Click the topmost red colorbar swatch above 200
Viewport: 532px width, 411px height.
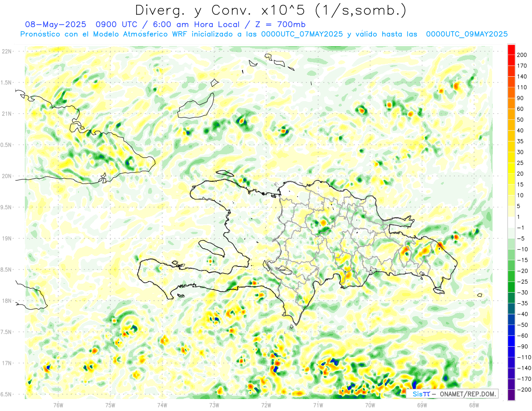tap(511, 50)
